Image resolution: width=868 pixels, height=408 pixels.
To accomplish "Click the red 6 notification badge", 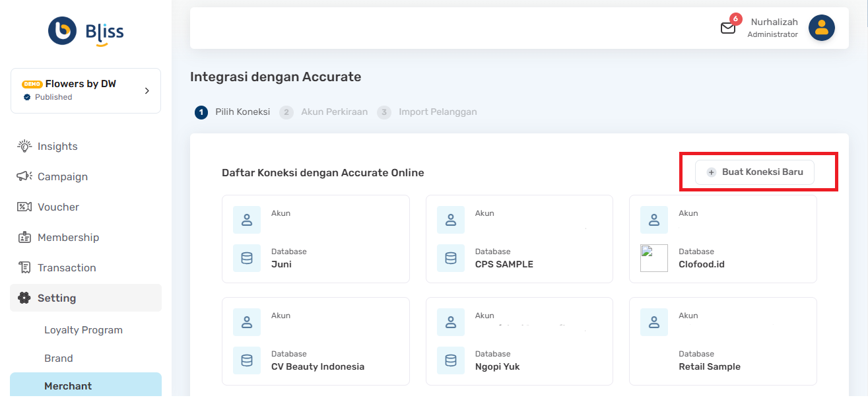I will click(736, 18).
